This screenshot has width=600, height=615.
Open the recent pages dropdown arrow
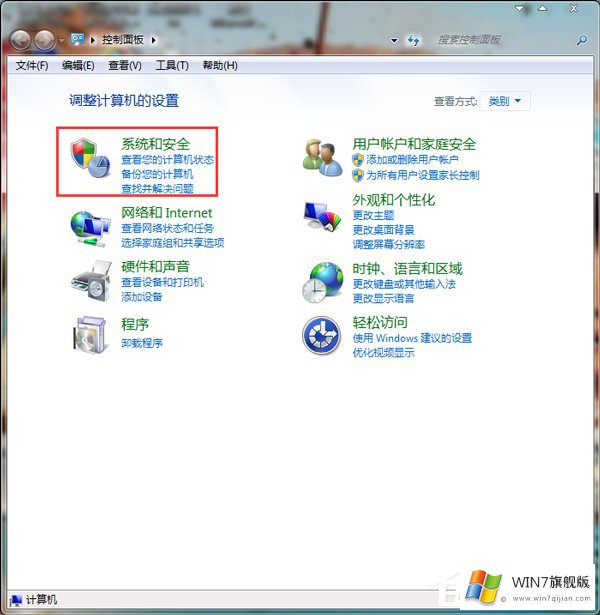(x=62, y=40)
